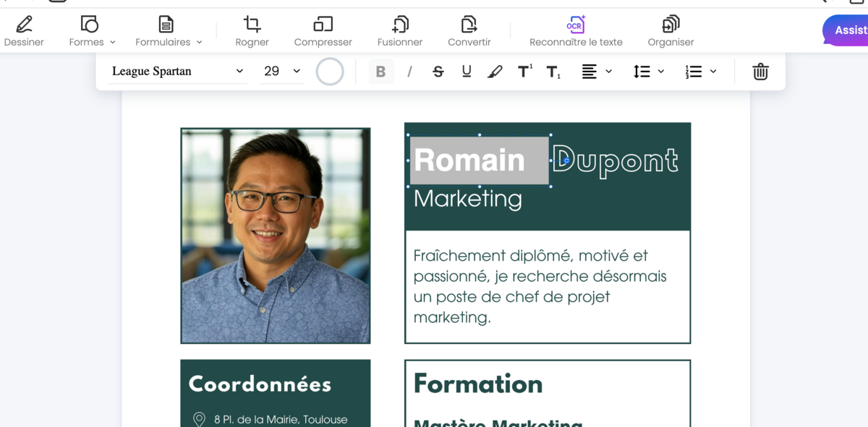Open the League Spartan font dropdown
This screenshot has height=427, width=868.
coord(178,72)
